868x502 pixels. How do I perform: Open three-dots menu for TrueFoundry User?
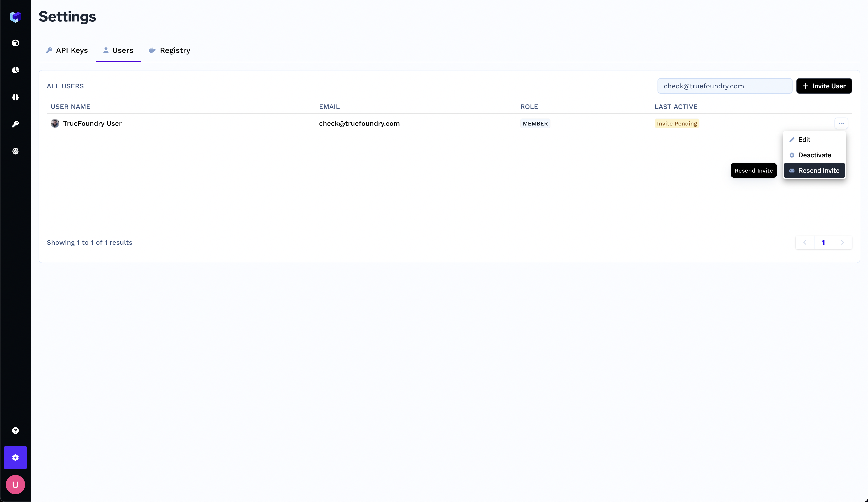pyautogui.click(x=841, y=123)
